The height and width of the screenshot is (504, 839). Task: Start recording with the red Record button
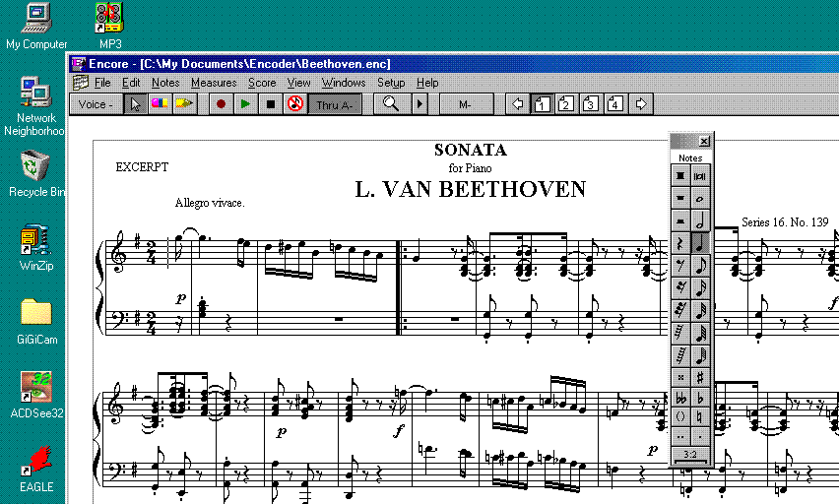(221, 103)
